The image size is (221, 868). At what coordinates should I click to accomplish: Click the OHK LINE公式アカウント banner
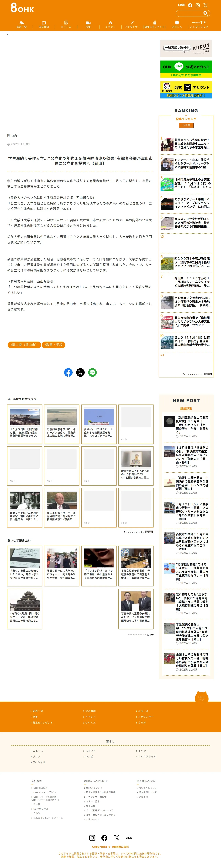pyautogui.click(x=186, y=69)
